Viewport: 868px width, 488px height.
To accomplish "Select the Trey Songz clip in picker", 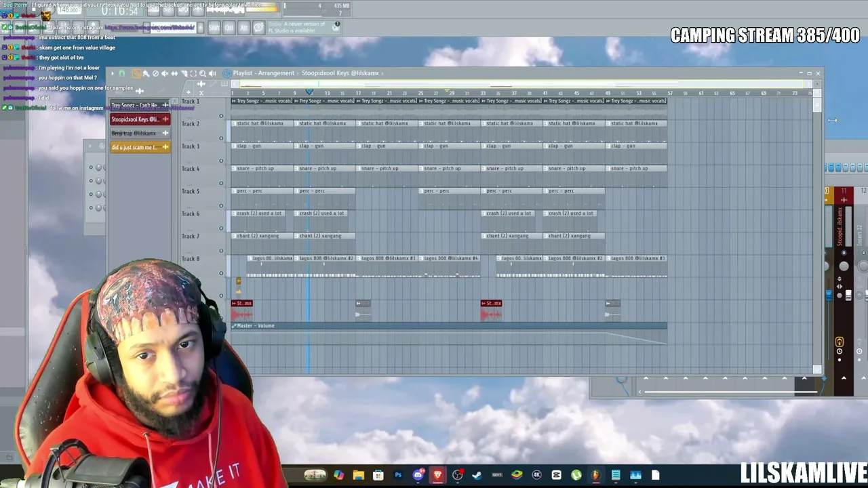I will pyautogui.click(x=140, y=105).
